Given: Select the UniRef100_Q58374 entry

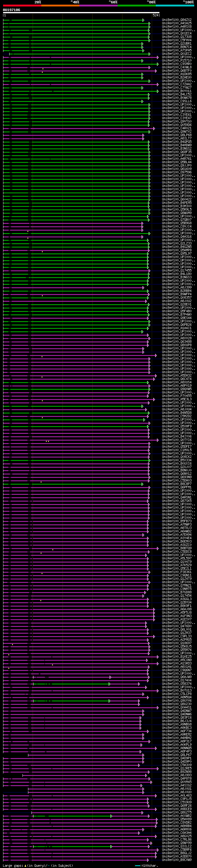Looking at the screenshot, I should 177,684.
